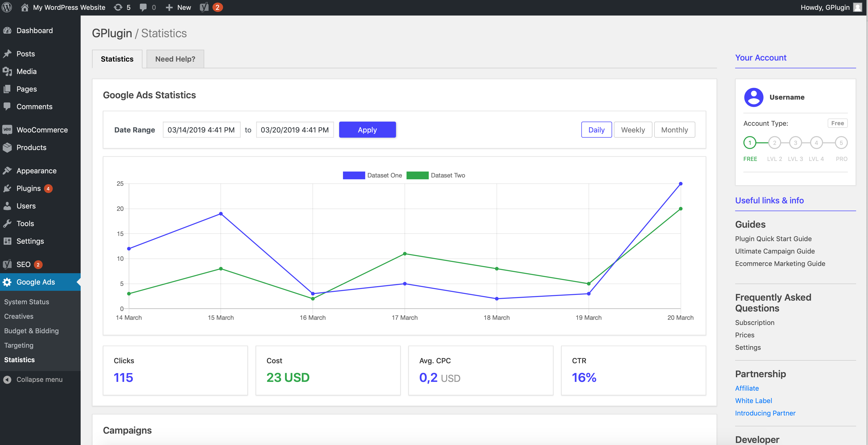Click the Apply button
The height and width of the screenshot is (445, 868).
pyautogui.click(x=367, y=130)
